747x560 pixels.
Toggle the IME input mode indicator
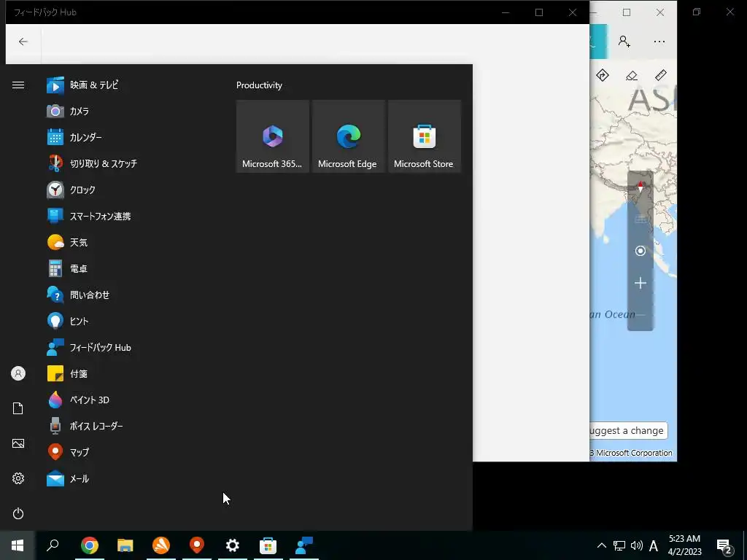tap(654, 545)
